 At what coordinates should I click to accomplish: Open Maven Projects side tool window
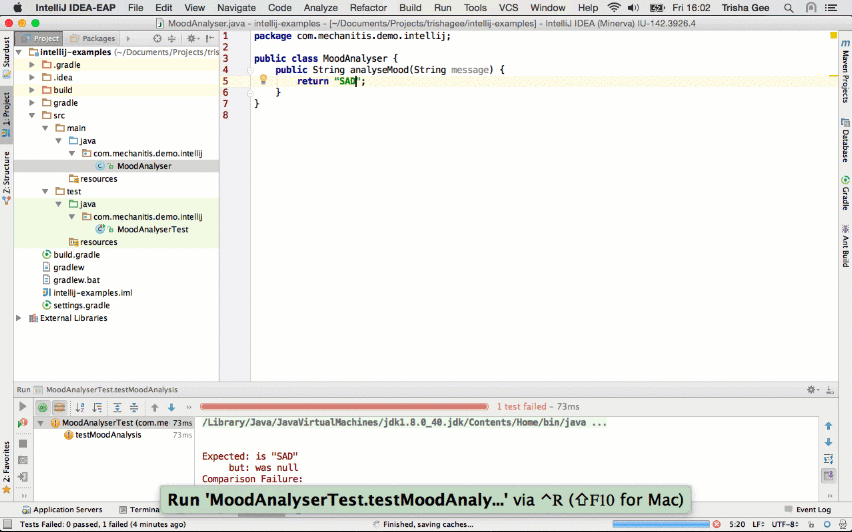click(x=845, y=71)
